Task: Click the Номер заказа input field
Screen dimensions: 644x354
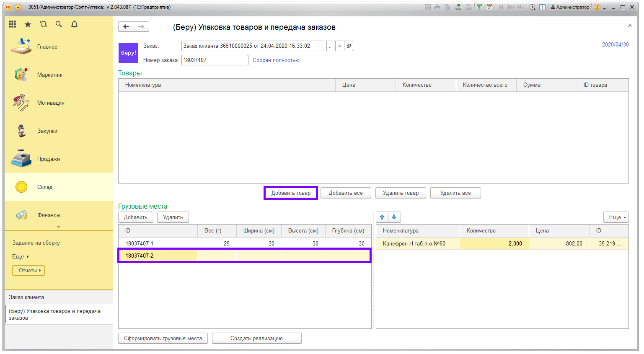Action: click(215, 60)
